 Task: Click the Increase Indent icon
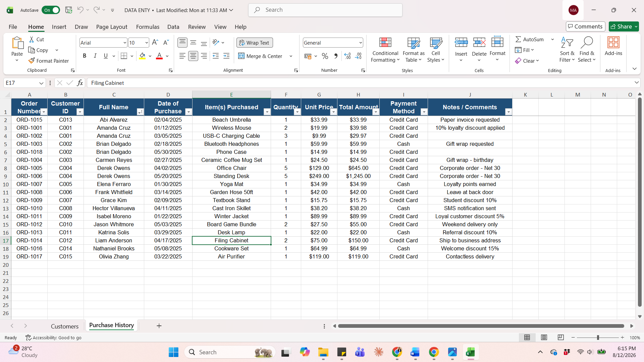(x=226, y=56)
